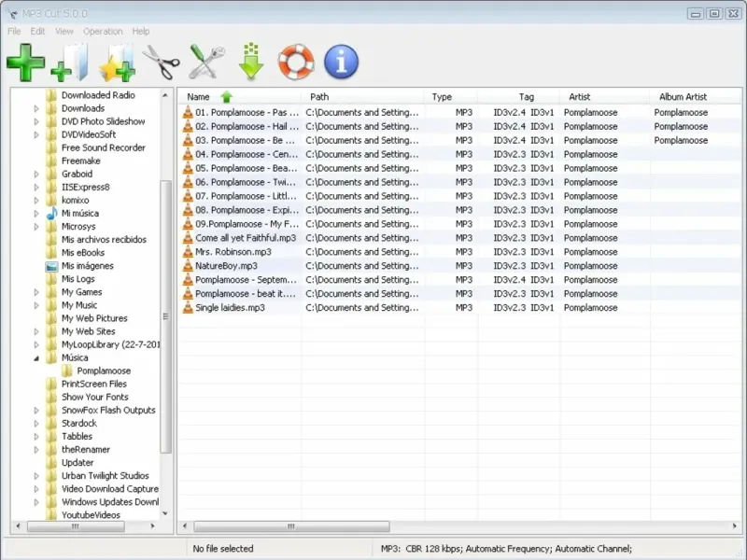The image size is (747, 560).
Task: Click VLC icon of Come all yet Faithful.mp3
Action: (189, 238)
